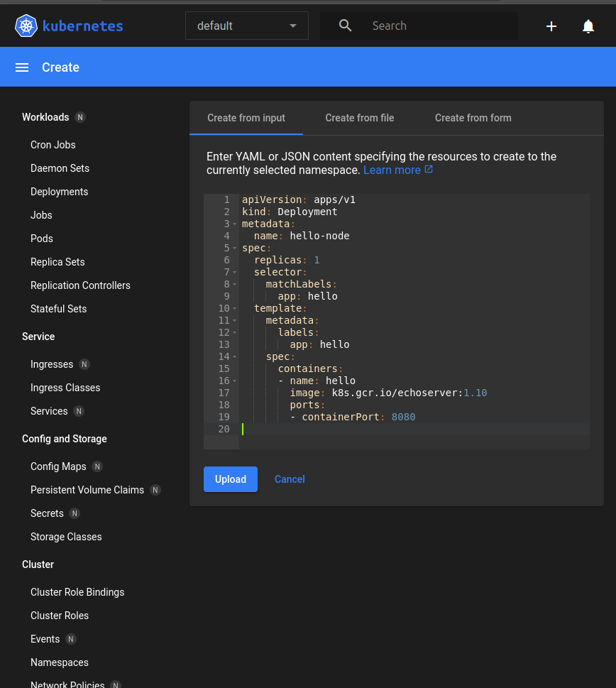Open Cluster Role Bindings in the sidebar

(x=77, y=592)
